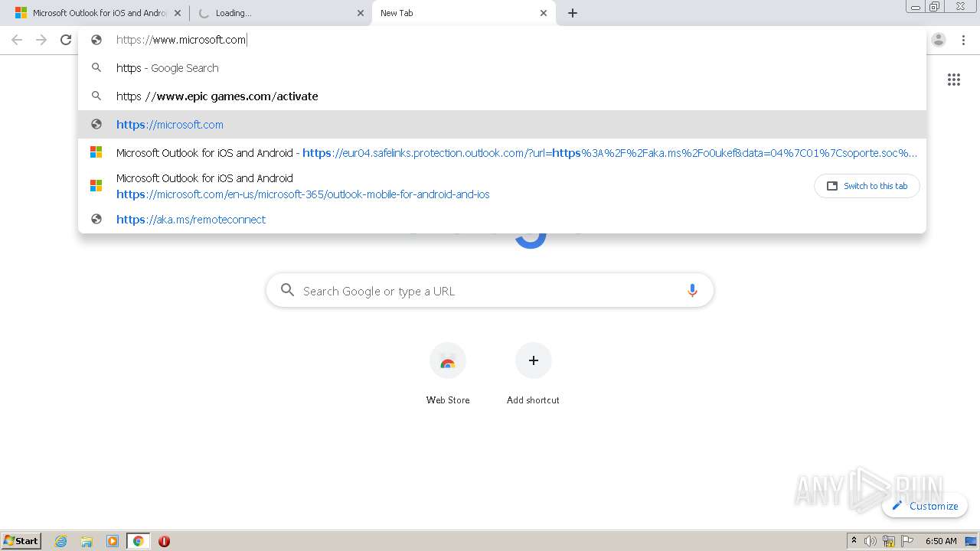Viewport: 980px width, 551px height.
Task: Click Chrome taskbar icon
Action: (138, 541)
